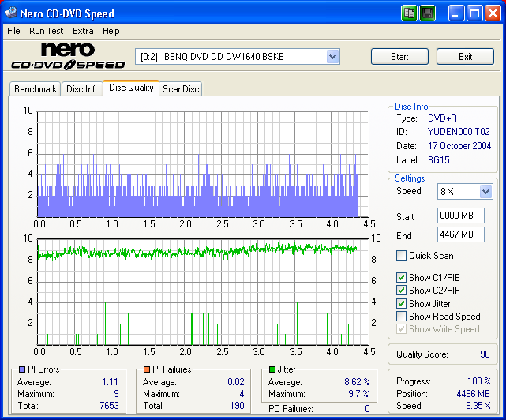Minimize the Nero CD-DVD Speed window
This screenshot has height=420, width=506.
[456, 13]
